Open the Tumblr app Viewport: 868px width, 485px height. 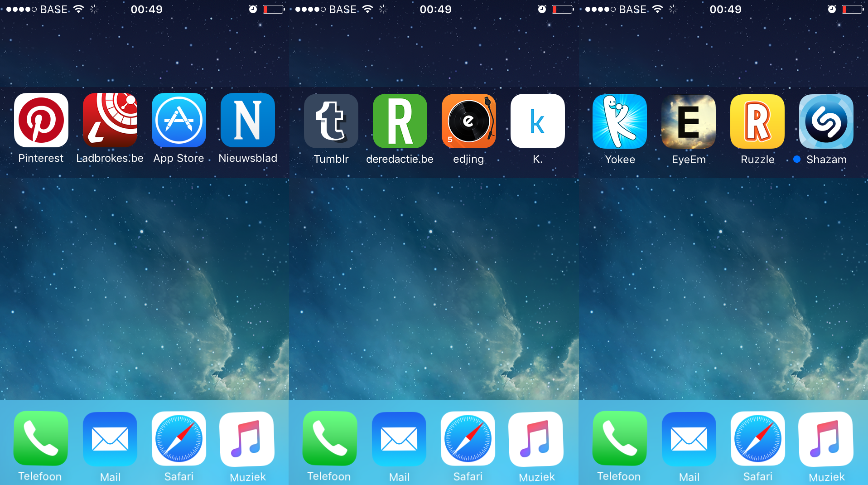[331, 121]
